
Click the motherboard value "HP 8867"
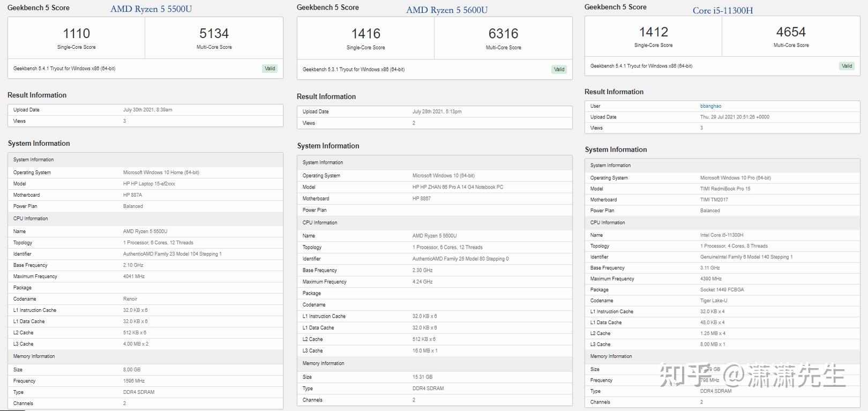click(x=422, y=199)
